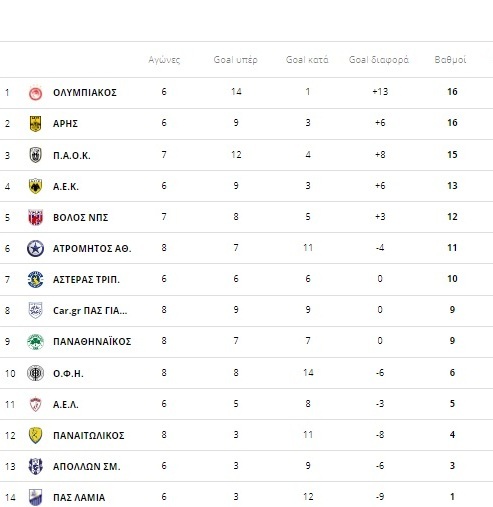Viewport: 493px width, 507px height.
Task: Open the ΠΑΣ ΛΑΜΙΑ team link
Action: pos(79,497)
